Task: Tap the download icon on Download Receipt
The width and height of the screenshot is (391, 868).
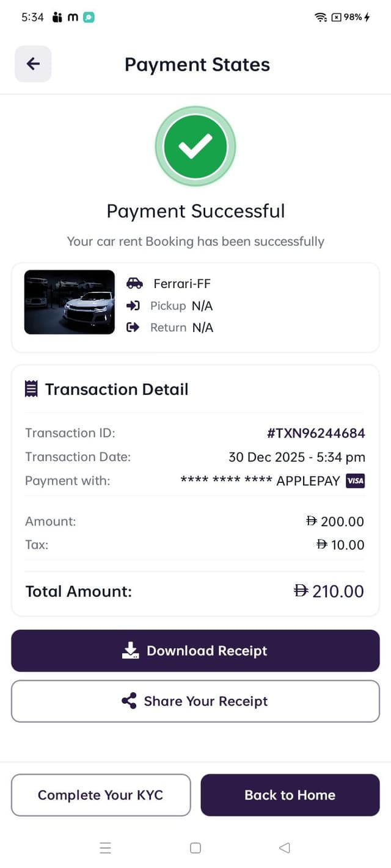Action: tap(131, 651)
